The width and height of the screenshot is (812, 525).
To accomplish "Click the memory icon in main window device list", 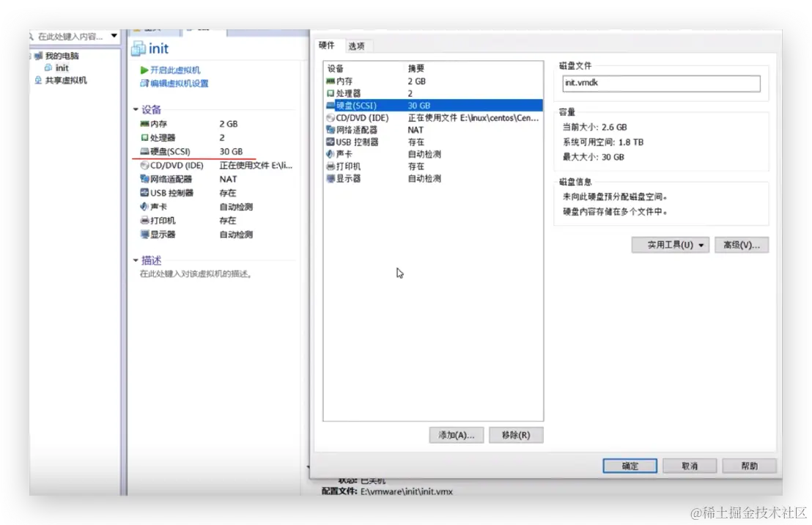I will (x=144, y=124).
